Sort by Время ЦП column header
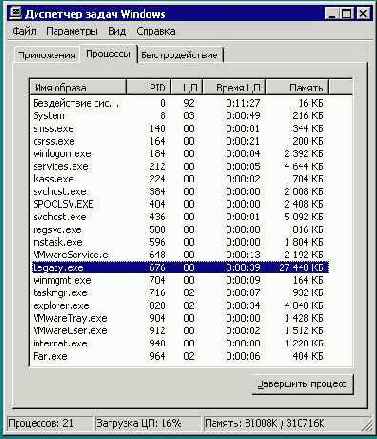This screenshot has height=439, width=377. pos(234,87)
